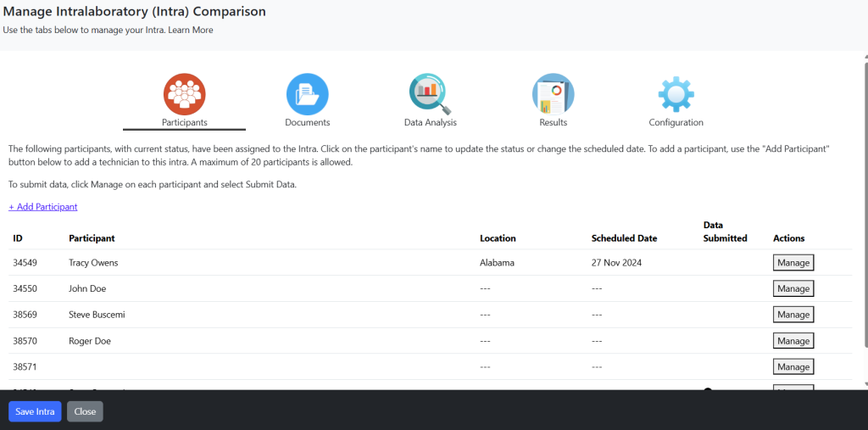Open the Learn More link
This screenshot has height=430, width=868.
pyautogui.click(x=191, y=30)
